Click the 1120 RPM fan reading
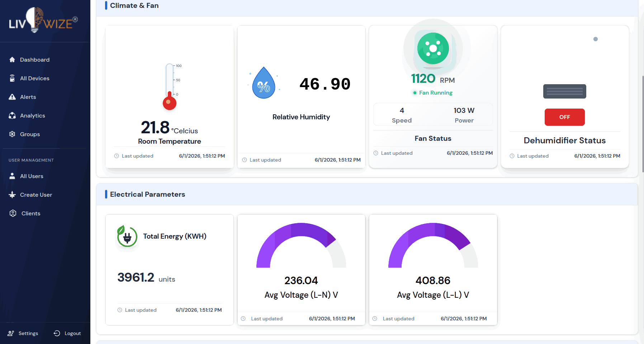Screen dimensions: 644x344 (x=433, y=78)
